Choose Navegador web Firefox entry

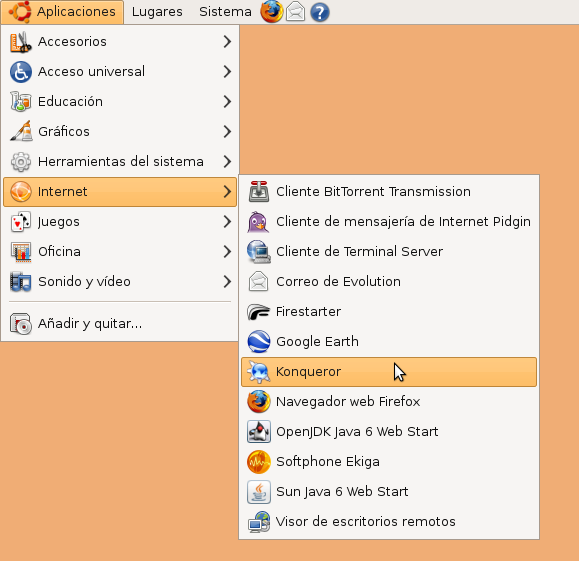[389, 401]
